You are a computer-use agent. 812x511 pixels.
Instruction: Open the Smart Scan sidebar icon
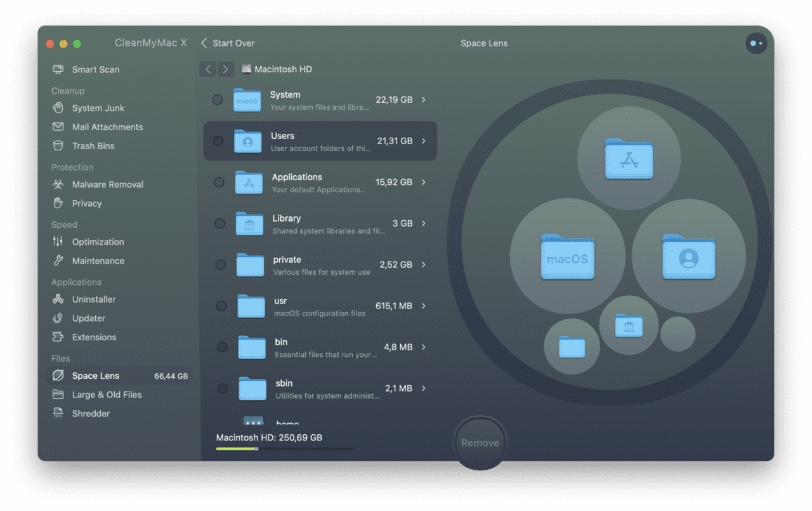[58, 69]
